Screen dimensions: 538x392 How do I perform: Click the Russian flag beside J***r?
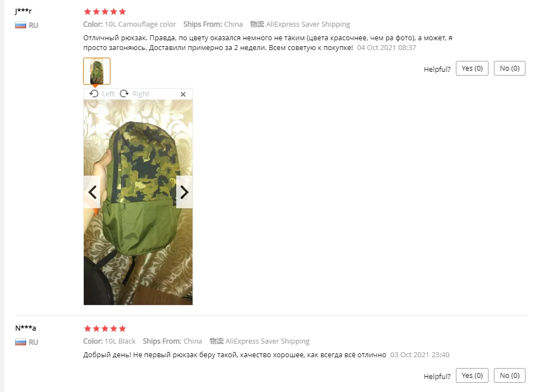pos(21,25)
